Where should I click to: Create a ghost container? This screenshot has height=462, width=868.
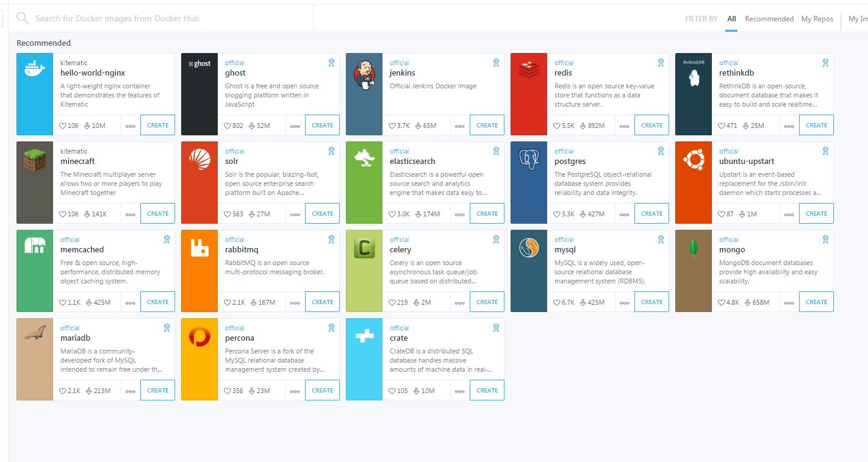pyautogui.click(x=322, y=125)
